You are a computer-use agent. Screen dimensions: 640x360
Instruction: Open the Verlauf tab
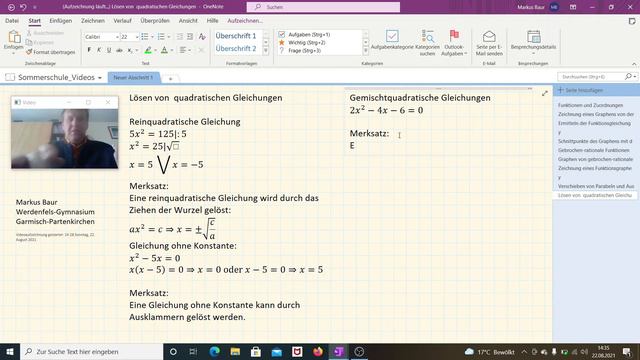pyautogui.click(x=122, y=20)
